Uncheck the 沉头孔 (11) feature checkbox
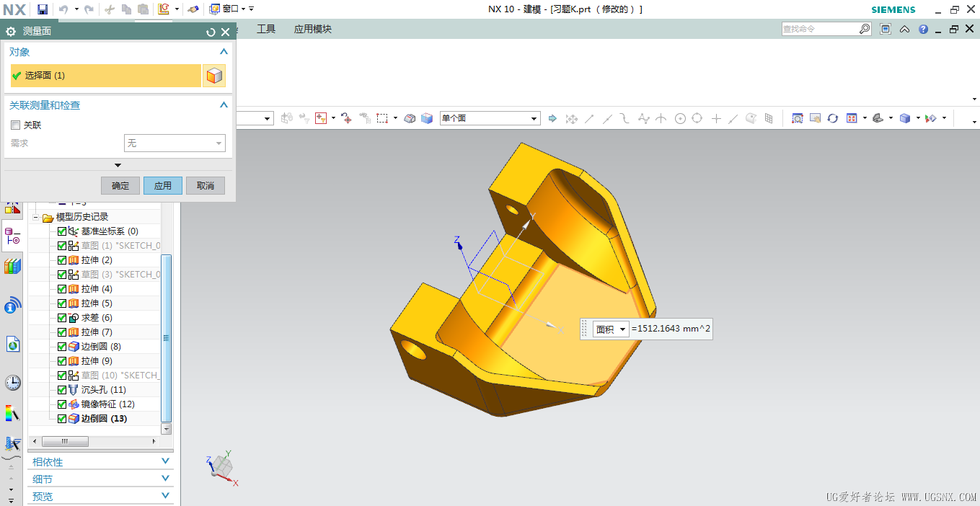Image resolution: width=980 pixels, height=506 pixels. [62, 390]
